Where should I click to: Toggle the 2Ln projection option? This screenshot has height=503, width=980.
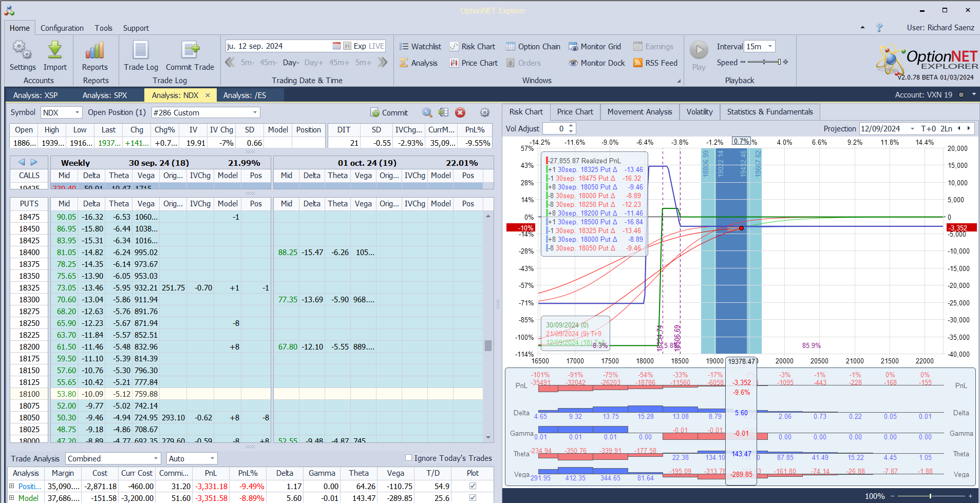946,128
